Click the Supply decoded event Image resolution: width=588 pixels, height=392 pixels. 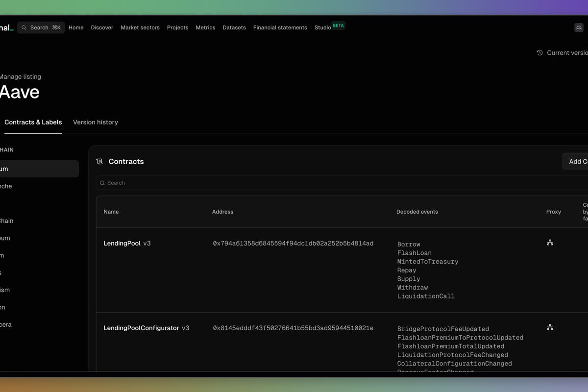click(x=409, y=279)
